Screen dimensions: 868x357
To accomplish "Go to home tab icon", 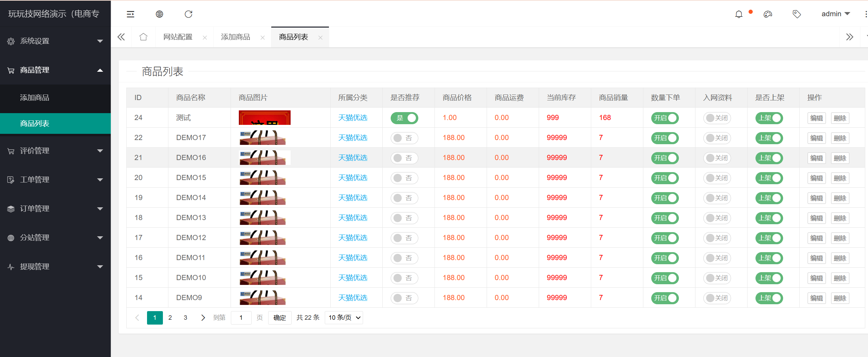I will [x=144, y=37].
